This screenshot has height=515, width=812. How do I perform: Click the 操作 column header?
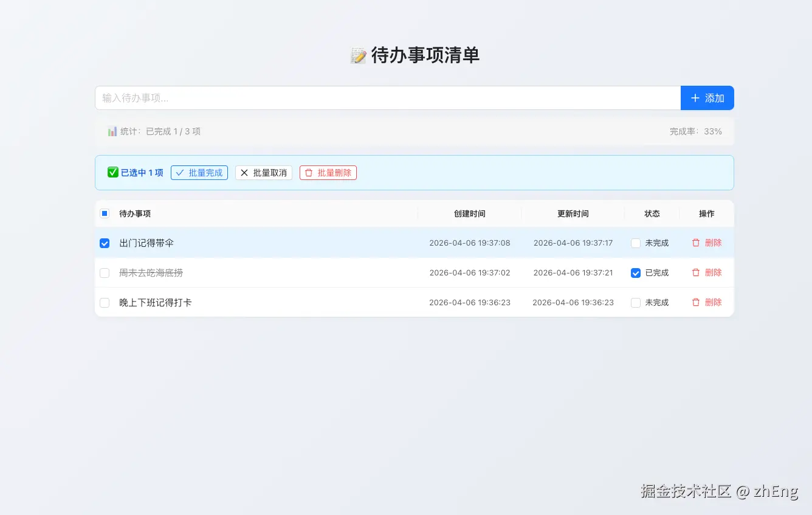pos(707,213)
